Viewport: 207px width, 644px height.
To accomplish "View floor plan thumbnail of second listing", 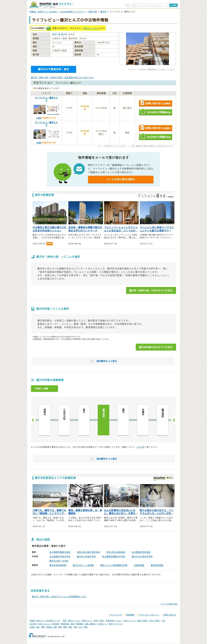I will click(53, 134).
